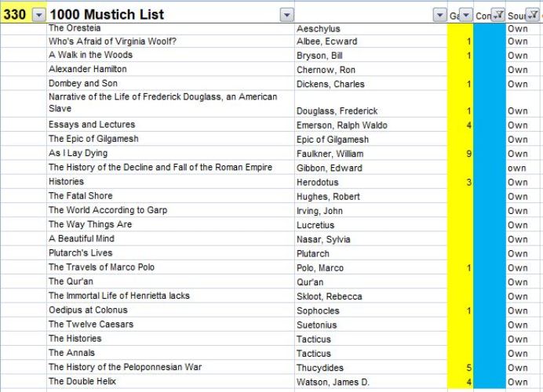Select Decline and Fall of the Roman Empire cell
543x392 pixels.
(x=170, y=167)
